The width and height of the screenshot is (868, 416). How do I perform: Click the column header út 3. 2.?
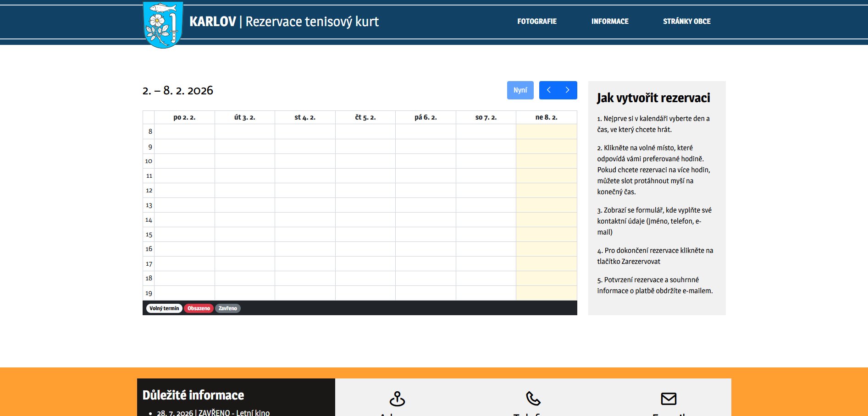click(244, 117)
